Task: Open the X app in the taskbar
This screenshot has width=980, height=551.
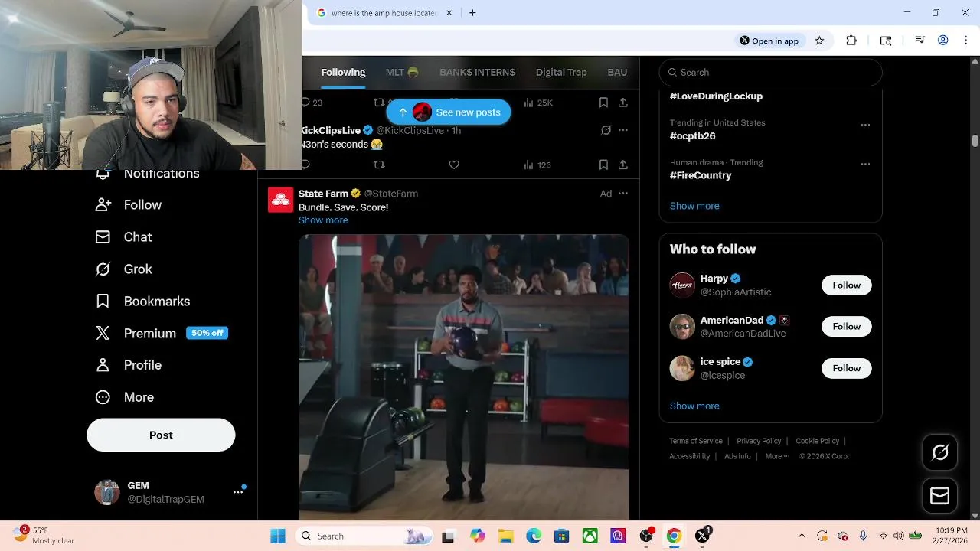Action: [702, 536]
